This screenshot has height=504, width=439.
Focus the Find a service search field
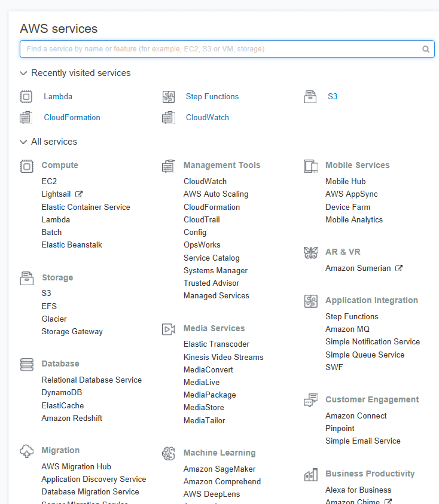point(227,49)
